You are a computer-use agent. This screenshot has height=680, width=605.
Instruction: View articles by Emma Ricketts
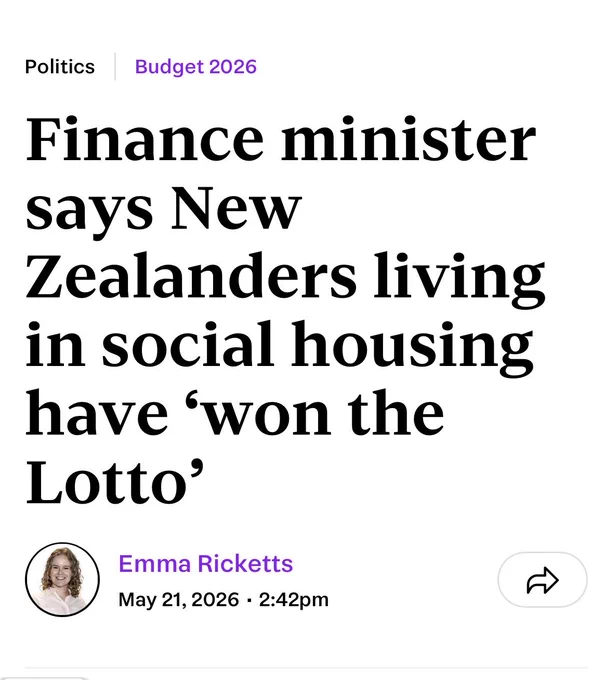206,563
